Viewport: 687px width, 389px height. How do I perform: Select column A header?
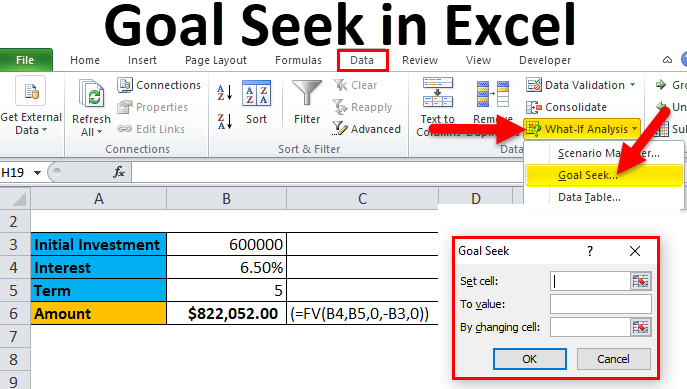coord(99,199)
